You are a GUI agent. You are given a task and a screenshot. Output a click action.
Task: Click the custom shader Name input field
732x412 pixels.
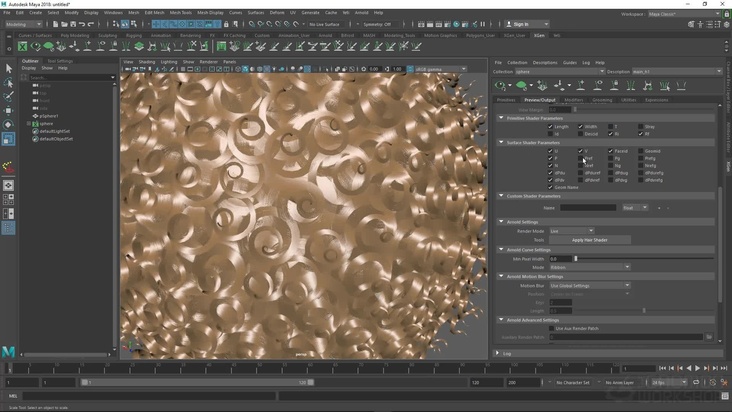(587, 208)
